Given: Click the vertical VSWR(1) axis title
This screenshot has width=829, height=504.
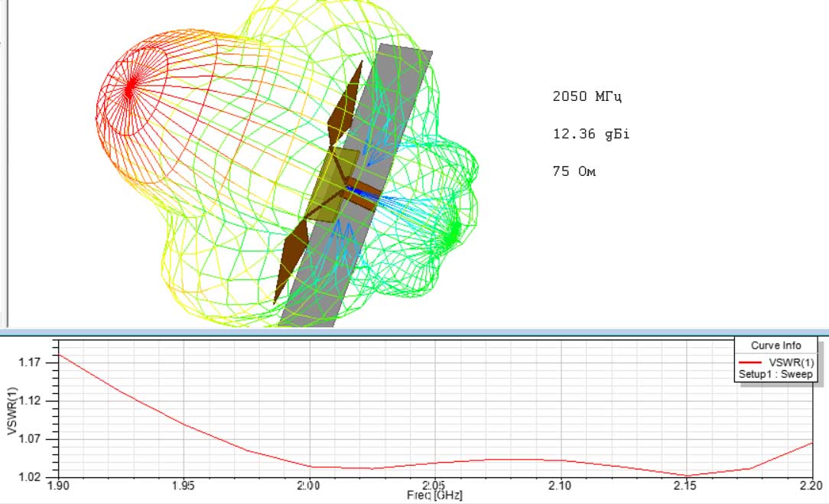Looking at the screenshot, I should 11,411.
